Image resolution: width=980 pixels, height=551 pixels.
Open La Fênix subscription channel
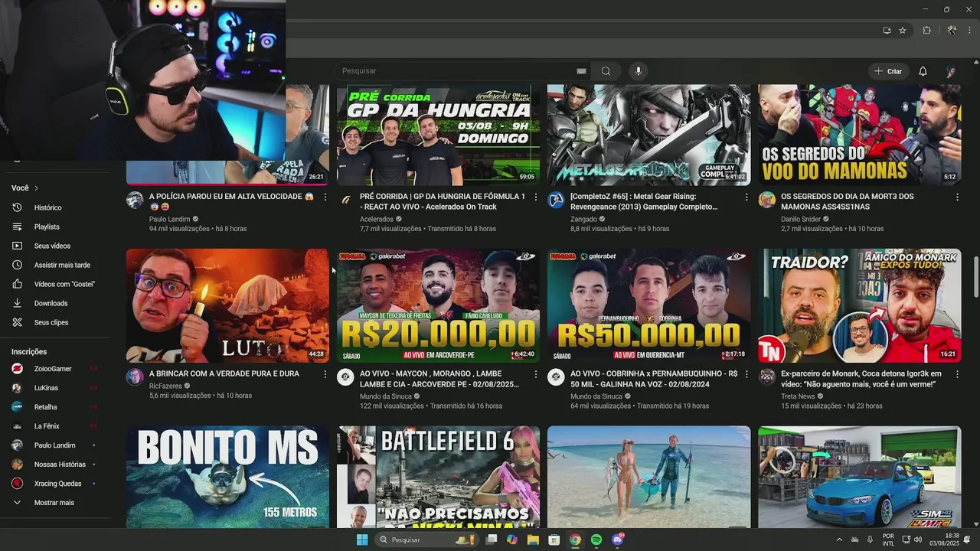point(55,426)
